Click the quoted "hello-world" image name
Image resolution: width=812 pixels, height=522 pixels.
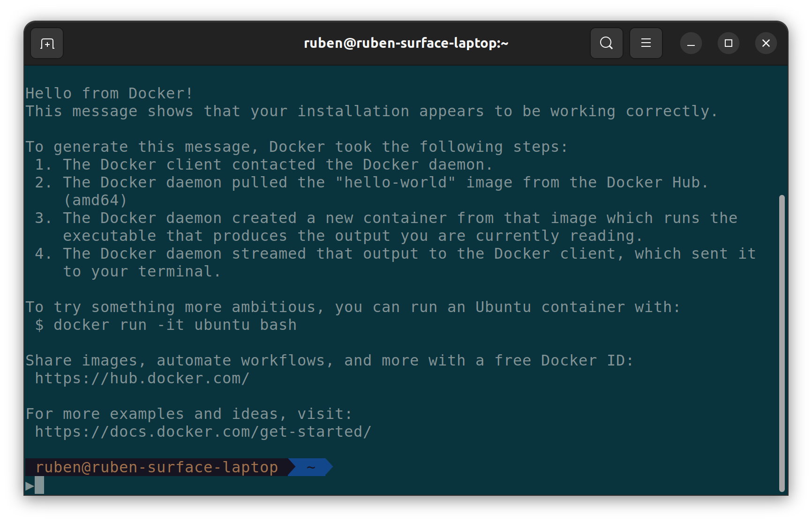coord(395,182)
